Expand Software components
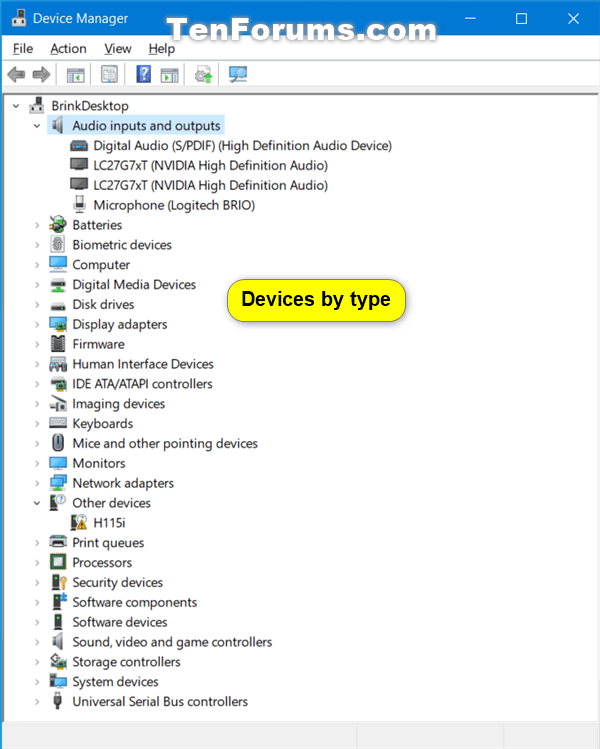The width and height of the screenshot is (600, 749). point(37,602)
